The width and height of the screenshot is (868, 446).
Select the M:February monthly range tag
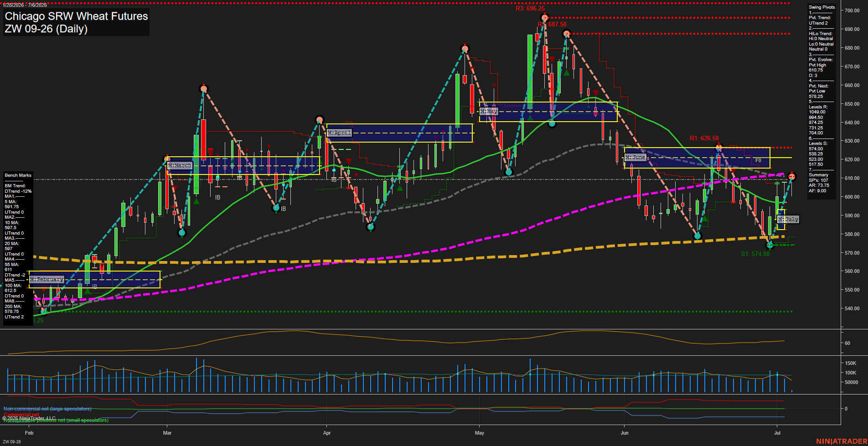[x=46, y=279]
